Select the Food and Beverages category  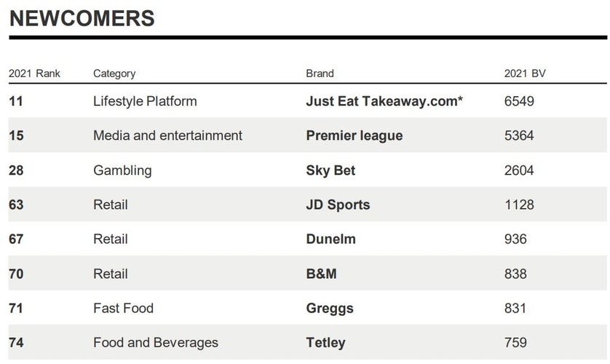coord(156,342)
